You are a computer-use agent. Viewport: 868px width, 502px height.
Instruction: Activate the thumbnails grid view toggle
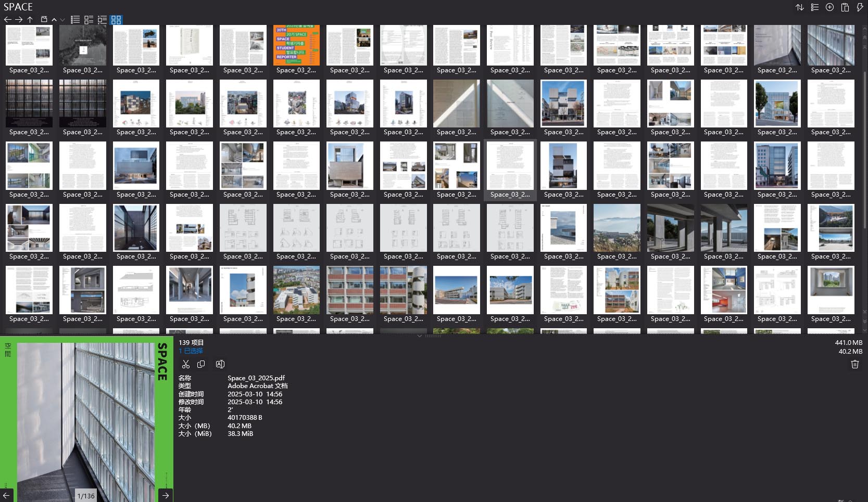pyautogui.click(x=116, y=20)
